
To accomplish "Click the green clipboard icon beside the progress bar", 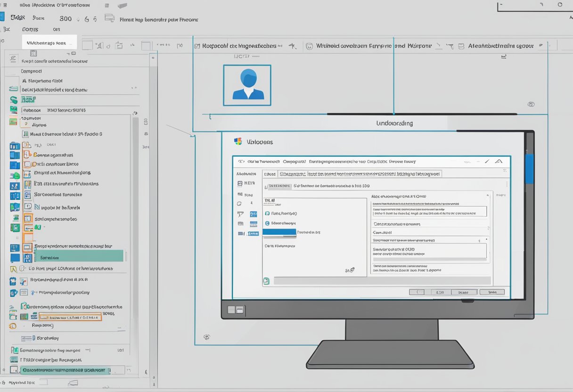I will tap(266, 281).
